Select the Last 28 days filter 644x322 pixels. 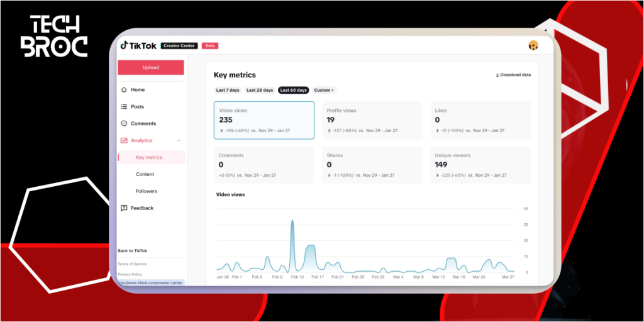point(259,90)
